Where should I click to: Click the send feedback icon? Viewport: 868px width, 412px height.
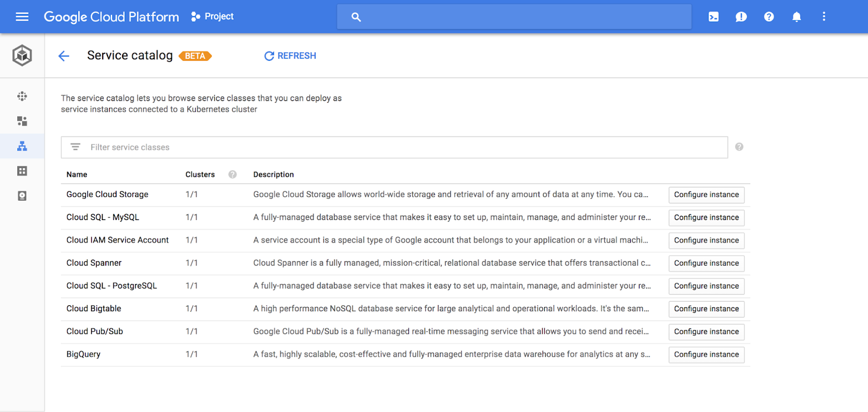click(741, 17)
